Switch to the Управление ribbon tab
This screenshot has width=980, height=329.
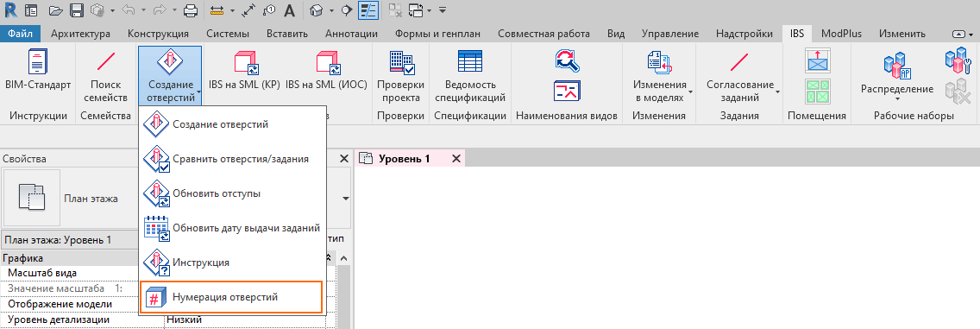click(670, 34)
